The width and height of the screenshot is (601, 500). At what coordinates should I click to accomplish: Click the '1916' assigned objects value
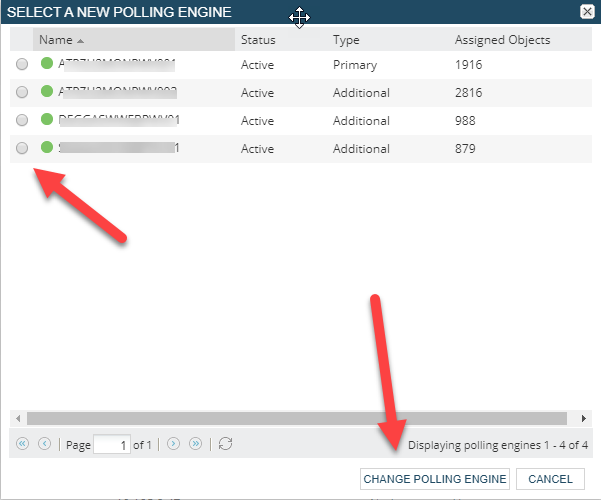[x=468, y=64]
